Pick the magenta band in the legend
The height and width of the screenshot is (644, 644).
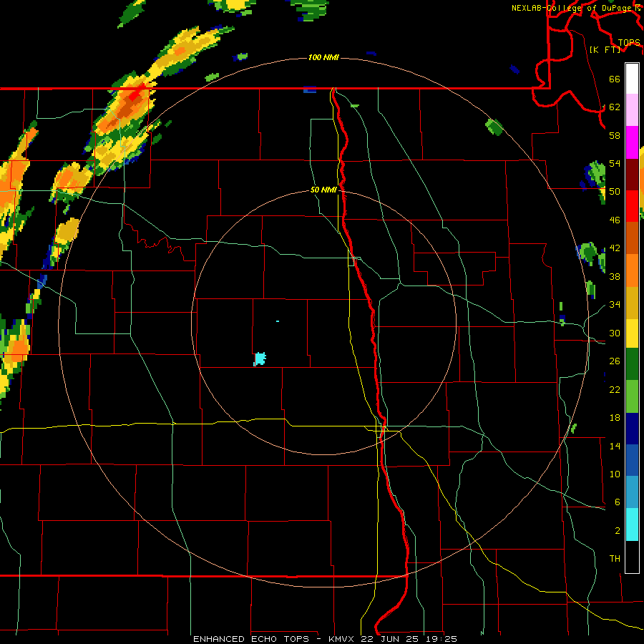[632, 142]
